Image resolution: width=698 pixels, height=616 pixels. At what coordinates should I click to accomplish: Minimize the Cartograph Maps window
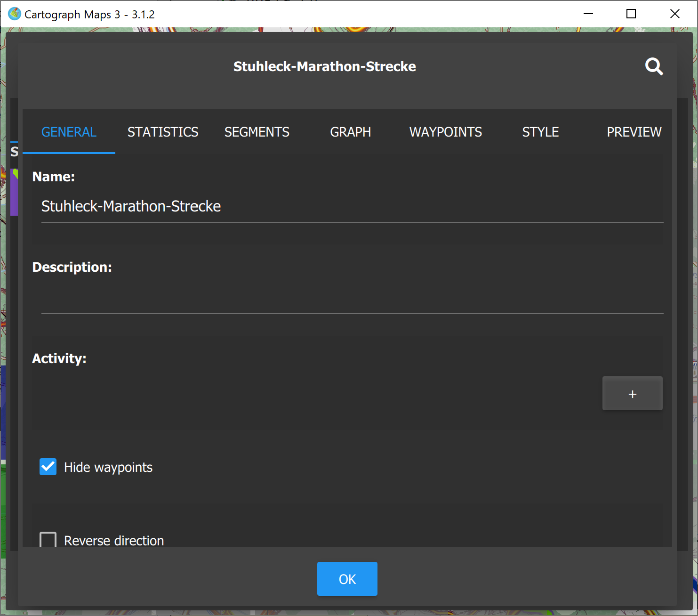[x=588, y=14]
